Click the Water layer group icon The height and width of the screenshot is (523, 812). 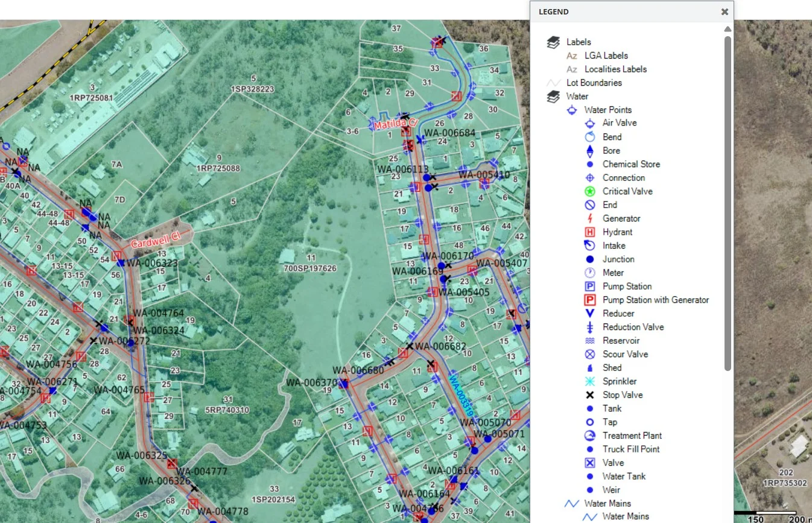click(553, 97)
